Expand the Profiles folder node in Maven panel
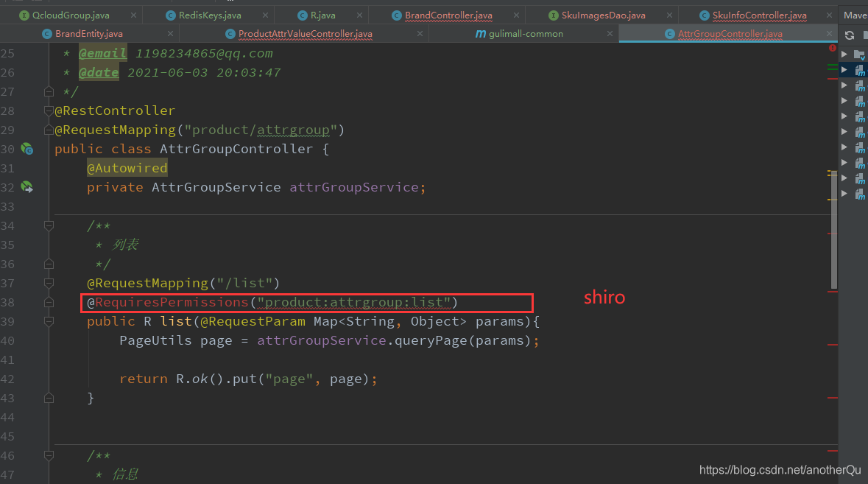Screen dimensions: 868x484 [844, 55]
